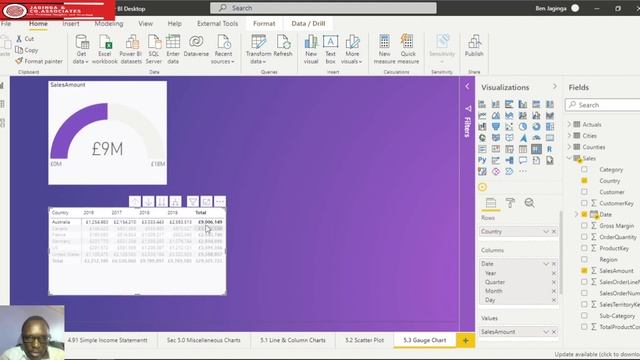The height and width of the screenshot is (360, 640).
Task: Open Date dropdown in Columns well
Action: point(546,264)
